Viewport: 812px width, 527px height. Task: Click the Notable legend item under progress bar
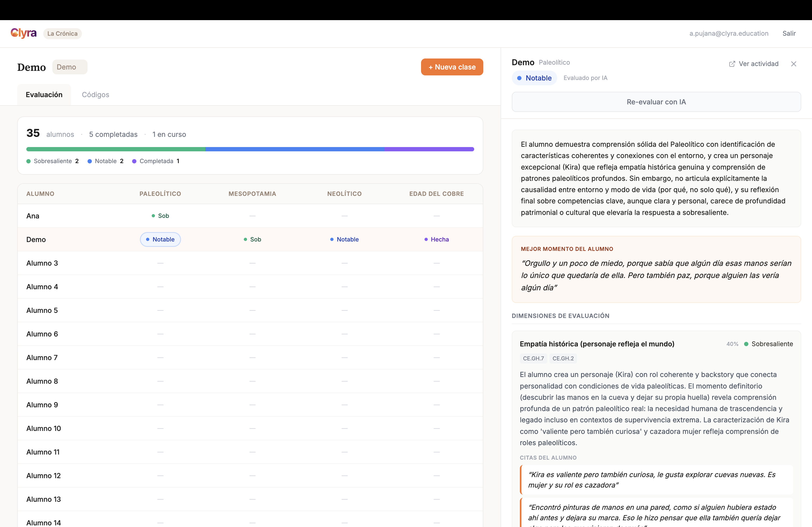tap(106, 161)
